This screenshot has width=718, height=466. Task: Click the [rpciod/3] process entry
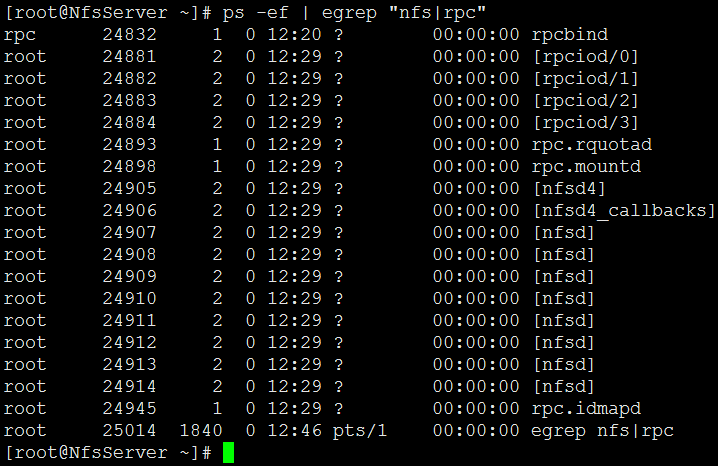tap(586, 123)
